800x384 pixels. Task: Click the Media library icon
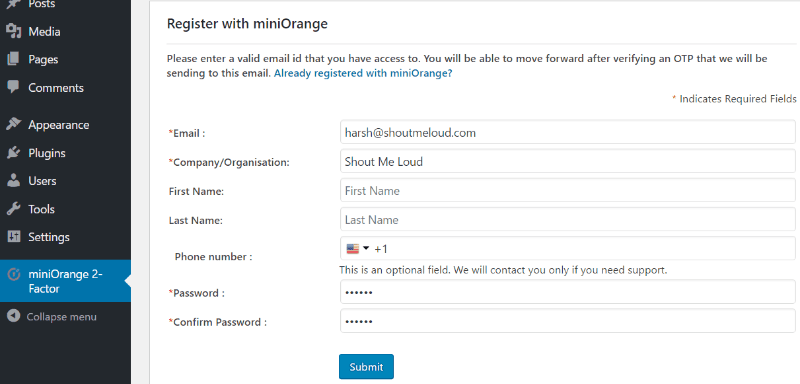tap(14, 32)
